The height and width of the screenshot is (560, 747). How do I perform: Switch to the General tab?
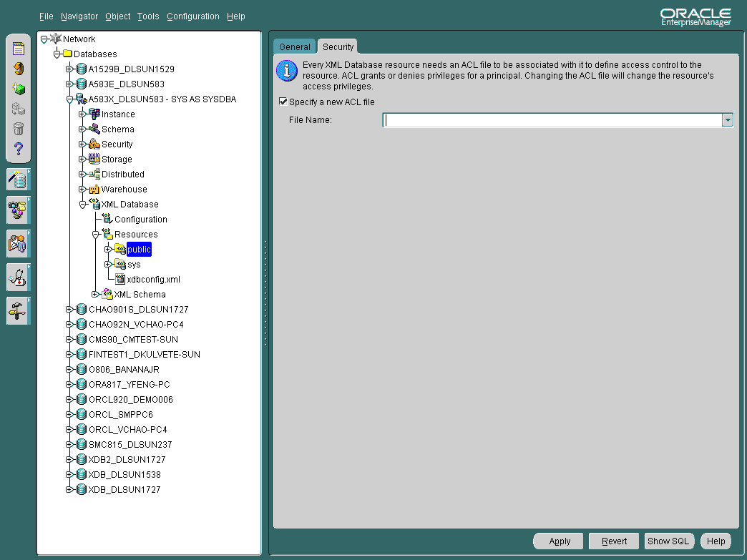(295, 46)
